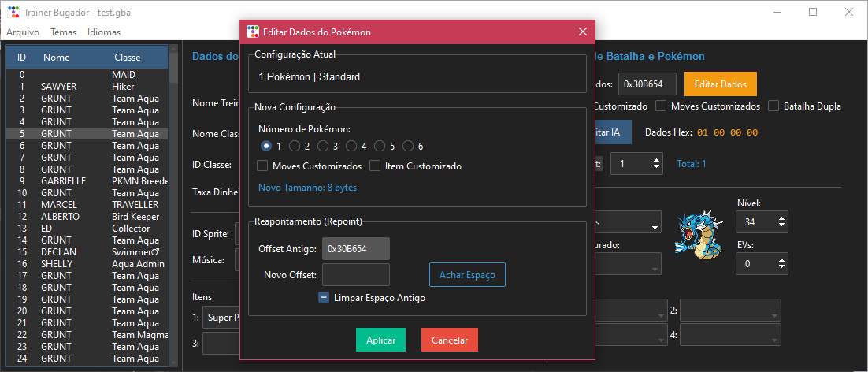Select 3 for Número de Pokémon
The height and width of the screenshot is (372, 868).
coord(323,146)
